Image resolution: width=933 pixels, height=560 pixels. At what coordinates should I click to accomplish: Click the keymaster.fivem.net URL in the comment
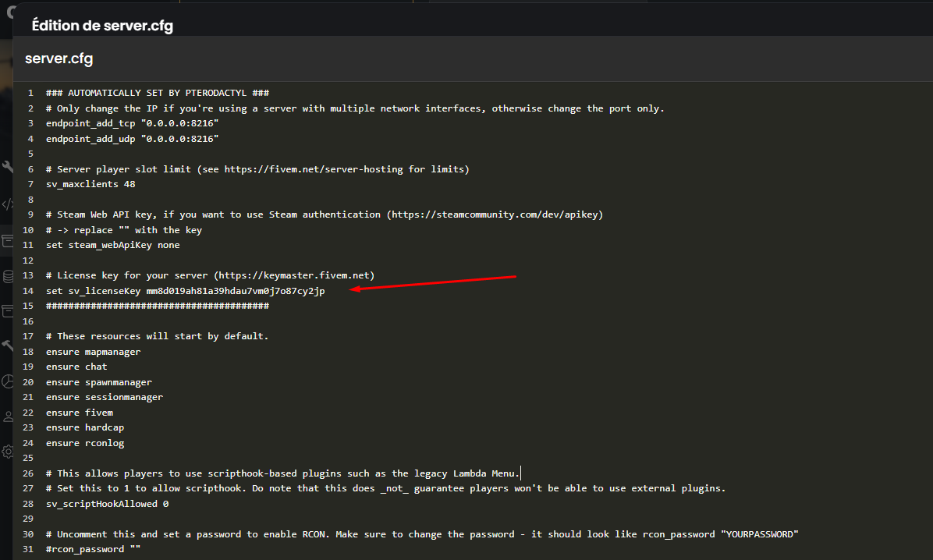point(300,275)
